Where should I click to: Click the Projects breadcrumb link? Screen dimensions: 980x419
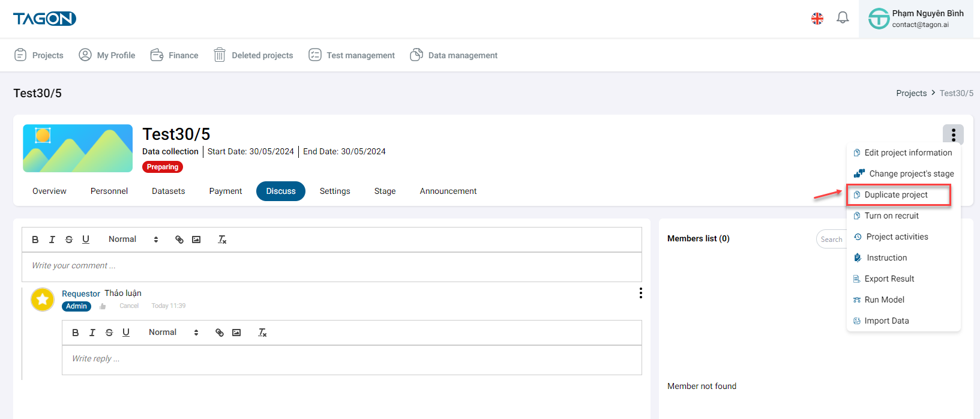tap(911, 93)
